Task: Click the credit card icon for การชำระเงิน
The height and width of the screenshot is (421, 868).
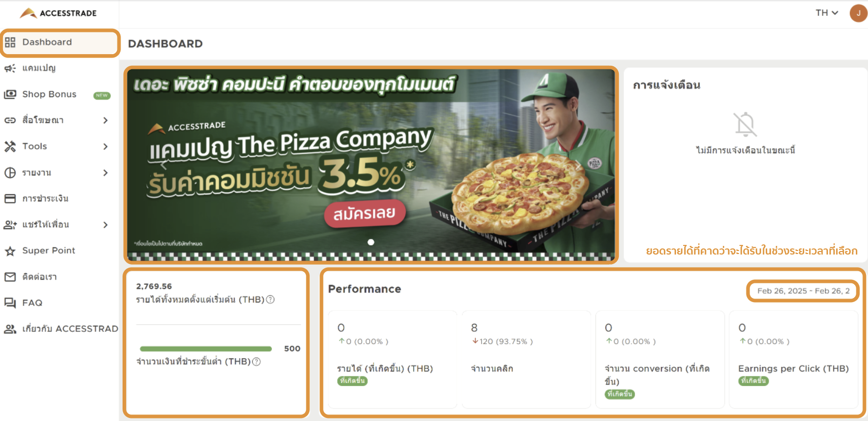Action: point(10,198)
